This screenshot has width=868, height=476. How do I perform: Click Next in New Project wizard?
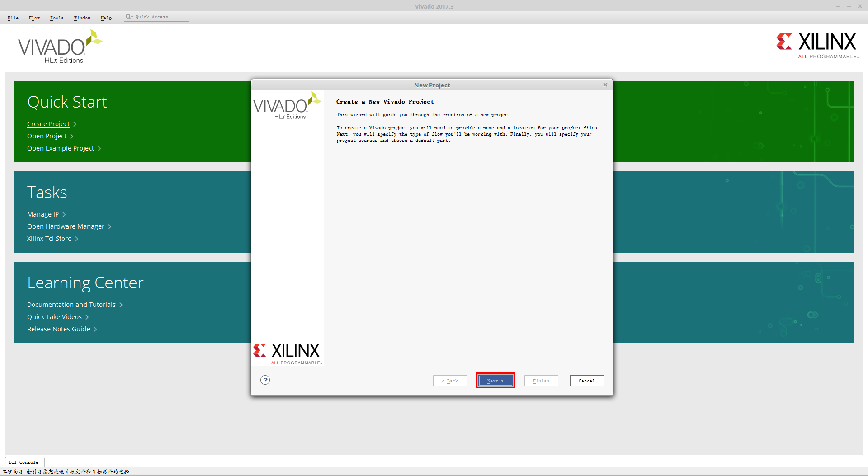coord(495,381)
